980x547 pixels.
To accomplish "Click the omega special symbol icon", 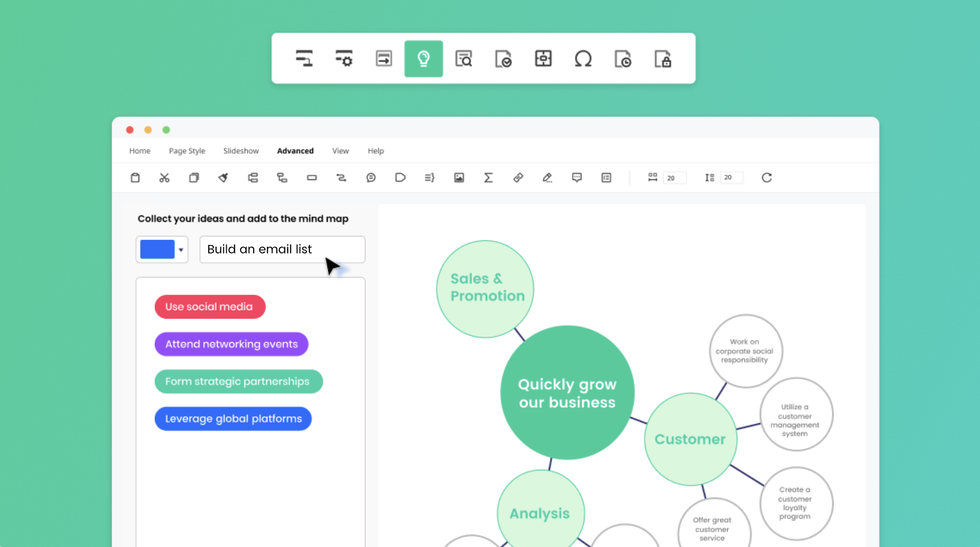I will click(x=583, y=59).
